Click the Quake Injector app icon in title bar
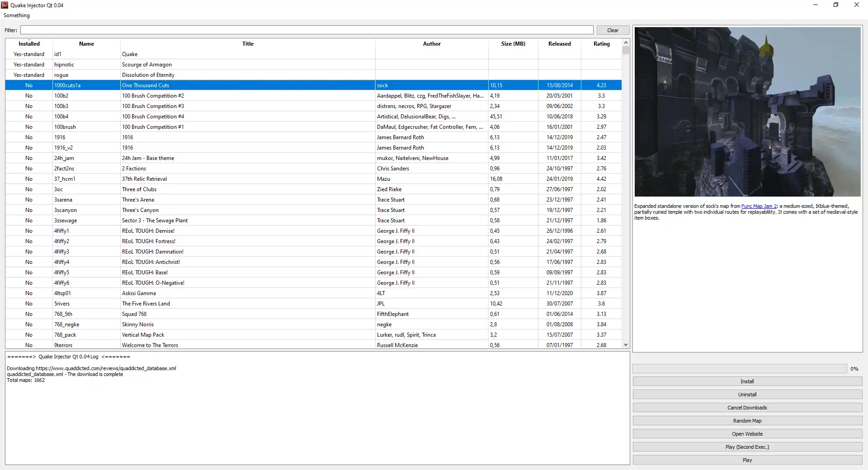 tap(5, 5)
